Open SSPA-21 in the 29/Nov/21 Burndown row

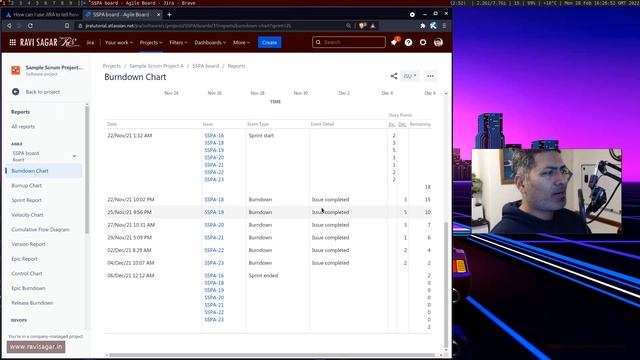tap(214, 238)
